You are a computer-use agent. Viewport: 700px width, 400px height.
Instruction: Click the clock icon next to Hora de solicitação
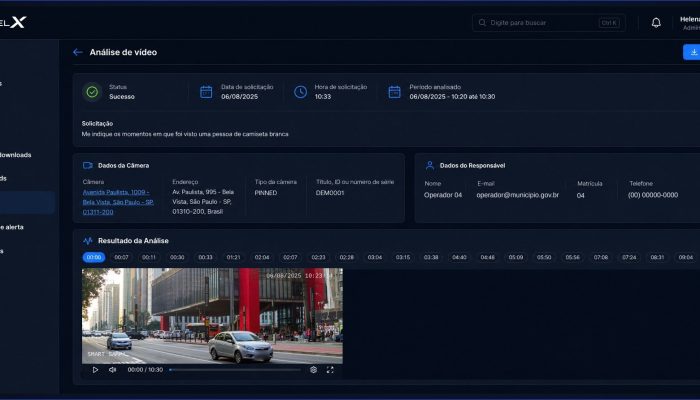point(300,92)
